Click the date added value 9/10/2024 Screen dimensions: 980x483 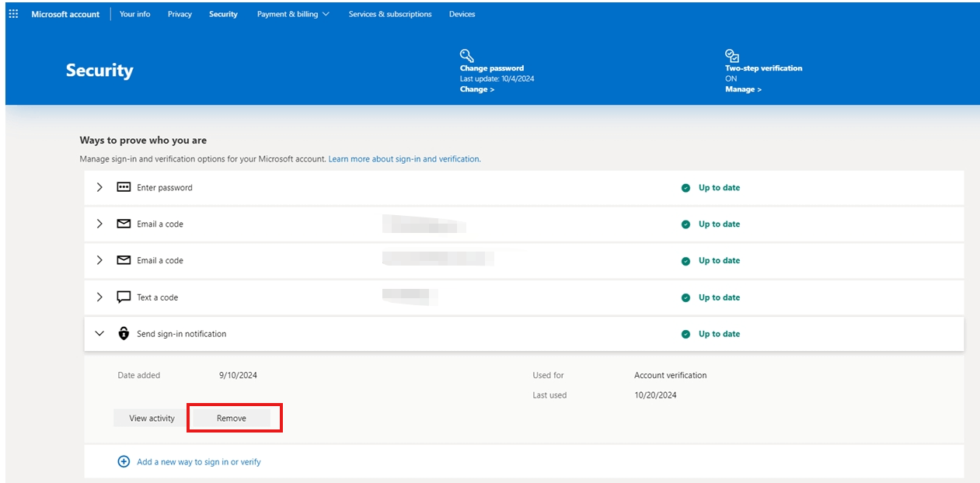(x=238, y=375)
